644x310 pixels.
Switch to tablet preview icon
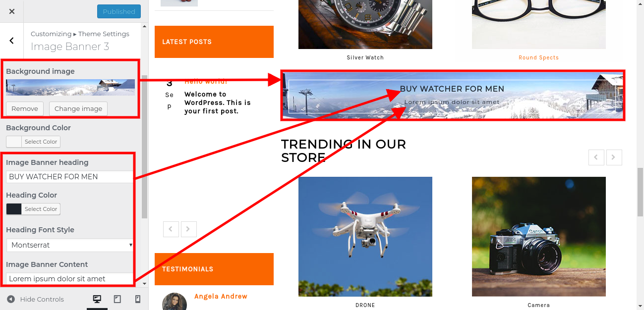[117, 299]
